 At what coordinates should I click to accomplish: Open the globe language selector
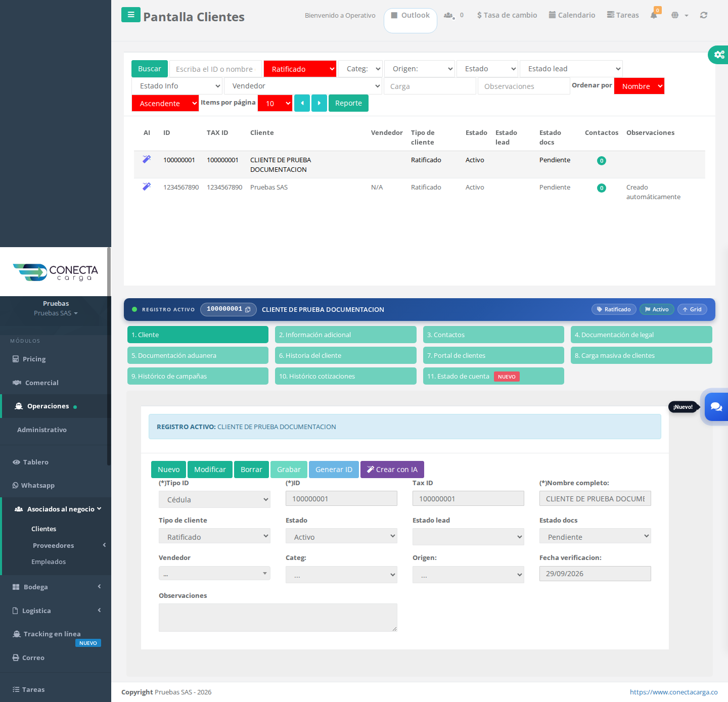[x=679, y=15]
